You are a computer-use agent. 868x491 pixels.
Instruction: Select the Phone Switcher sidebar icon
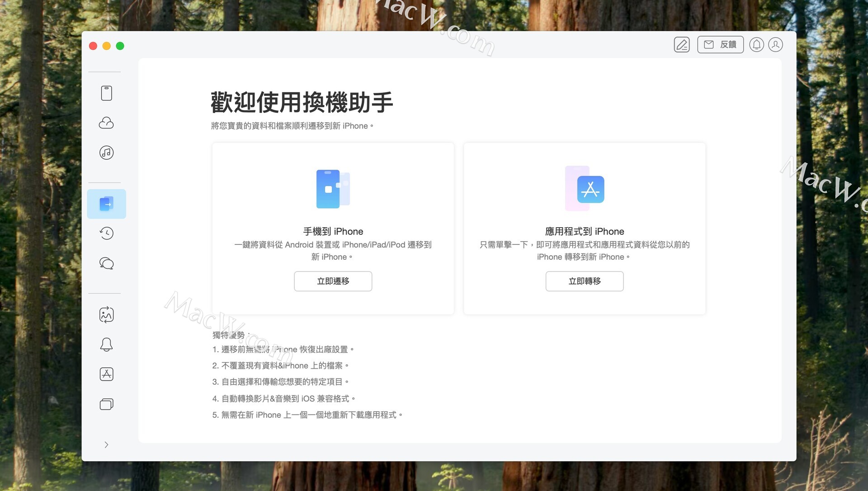pyautogui.click(x=106, y=204)
